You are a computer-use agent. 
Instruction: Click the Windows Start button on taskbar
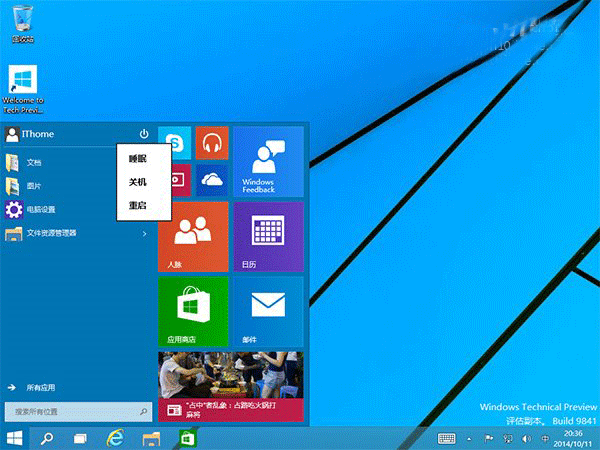click(x=15, y=438)
